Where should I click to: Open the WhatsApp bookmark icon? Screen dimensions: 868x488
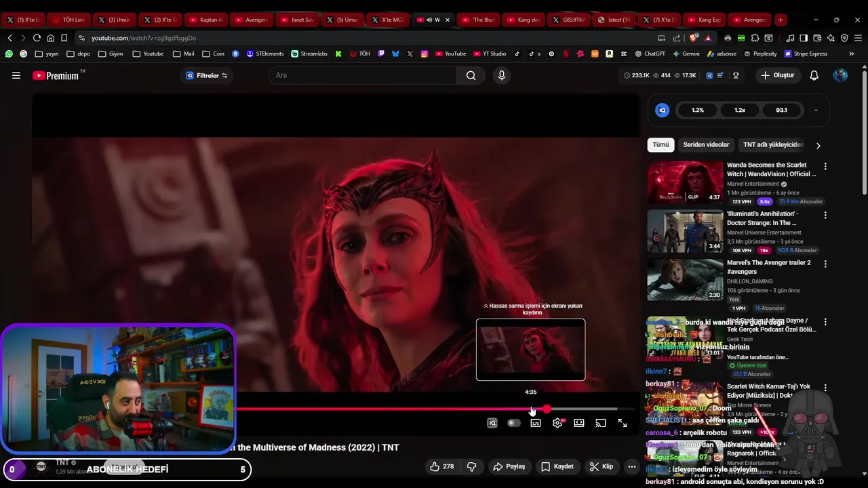(9, 54)
